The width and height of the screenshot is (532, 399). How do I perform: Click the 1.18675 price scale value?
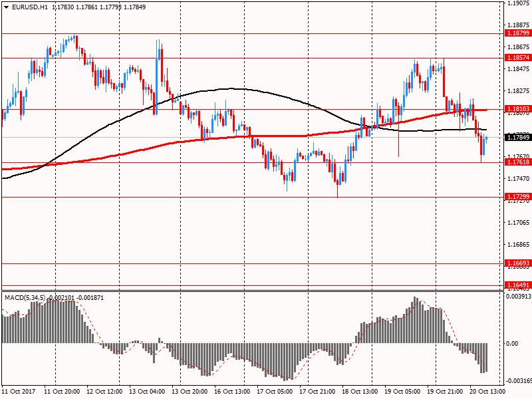pyautogui.click(x=519, y=47)
